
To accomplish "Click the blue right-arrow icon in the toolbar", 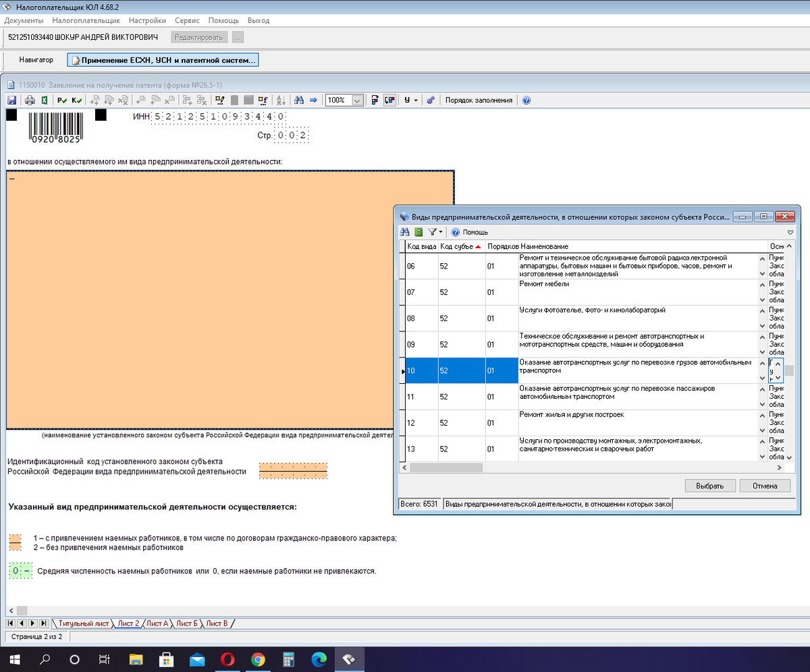I will (x=313, y=100).
